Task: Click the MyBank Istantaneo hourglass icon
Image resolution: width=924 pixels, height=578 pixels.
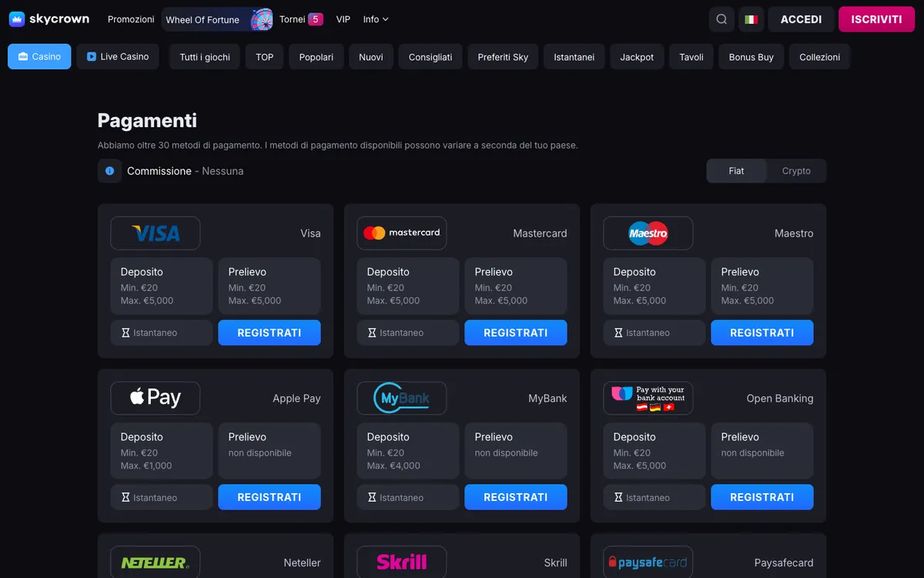Action: click(x=372, y=498)
